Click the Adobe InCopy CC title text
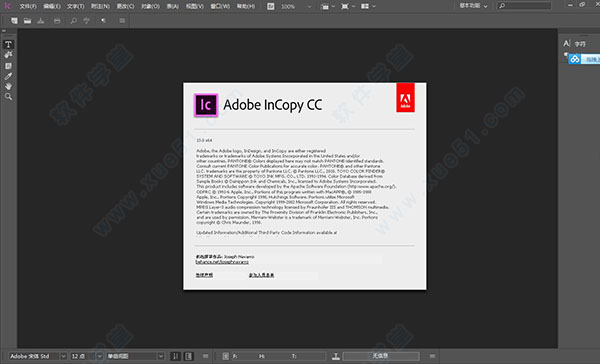 272,105
